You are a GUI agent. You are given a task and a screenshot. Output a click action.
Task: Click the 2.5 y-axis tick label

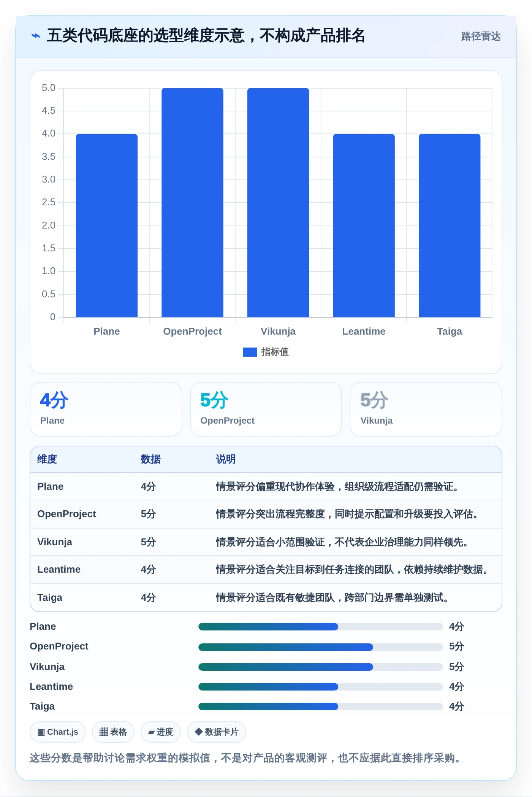tap(49, 203)
